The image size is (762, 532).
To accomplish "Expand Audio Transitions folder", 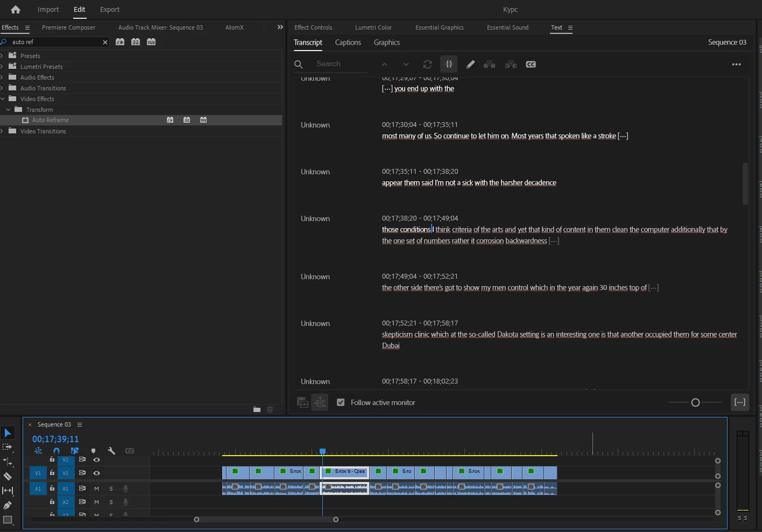I will click(2, 88).
